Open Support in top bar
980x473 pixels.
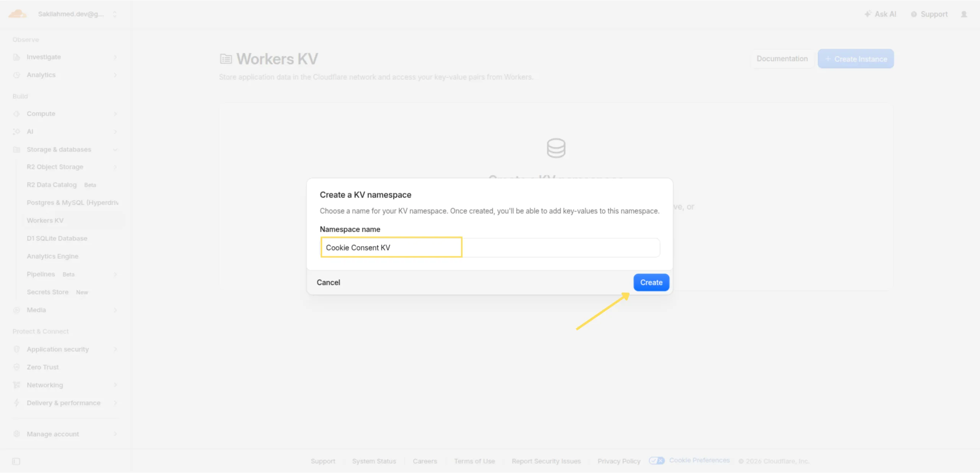pos(929,14)
